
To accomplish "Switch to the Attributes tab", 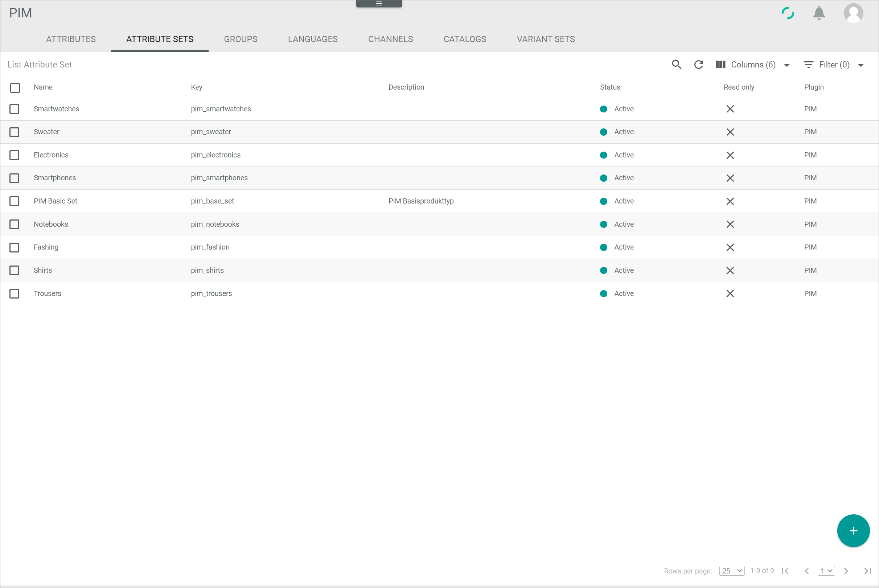I will point(71,39).
